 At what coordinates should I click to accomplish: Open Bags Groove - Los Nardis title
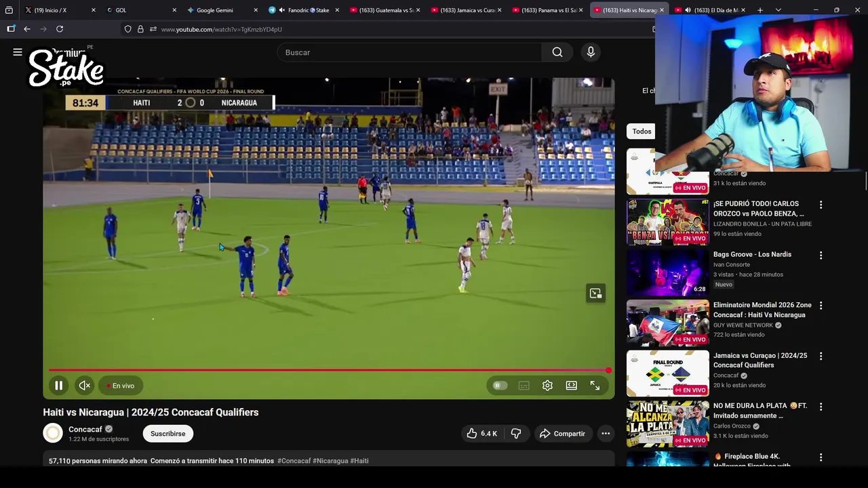click(752, 254)
